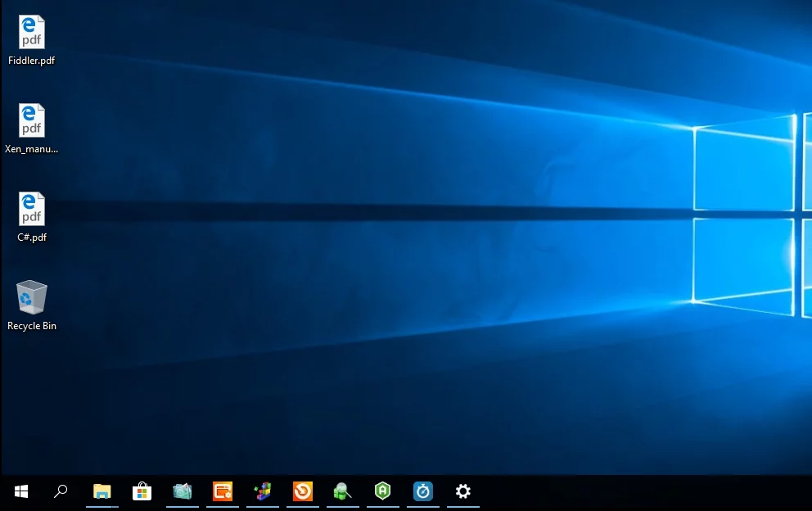Select the Recycle Bin desktop icon
The width and height of the screenshot is (812, 511).
click(32, 297)
